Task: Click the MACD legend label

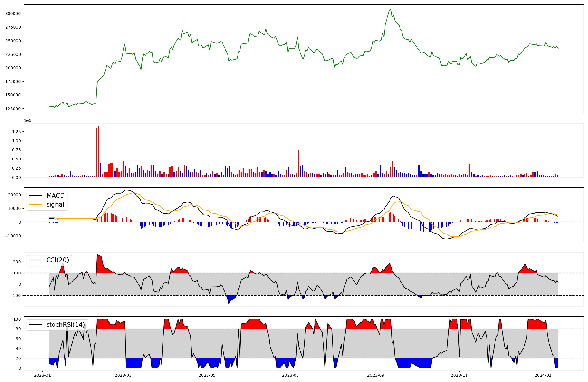Action: [x=55, y=196]
